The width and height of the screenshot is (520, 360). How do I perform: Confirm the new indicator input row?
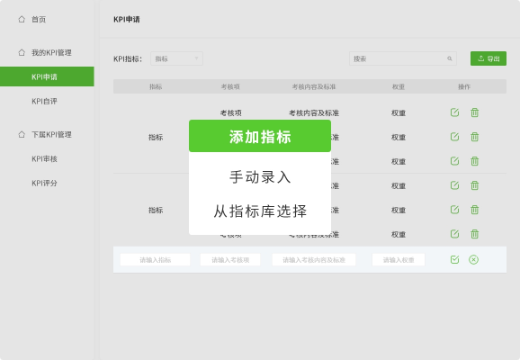[455, 260]
